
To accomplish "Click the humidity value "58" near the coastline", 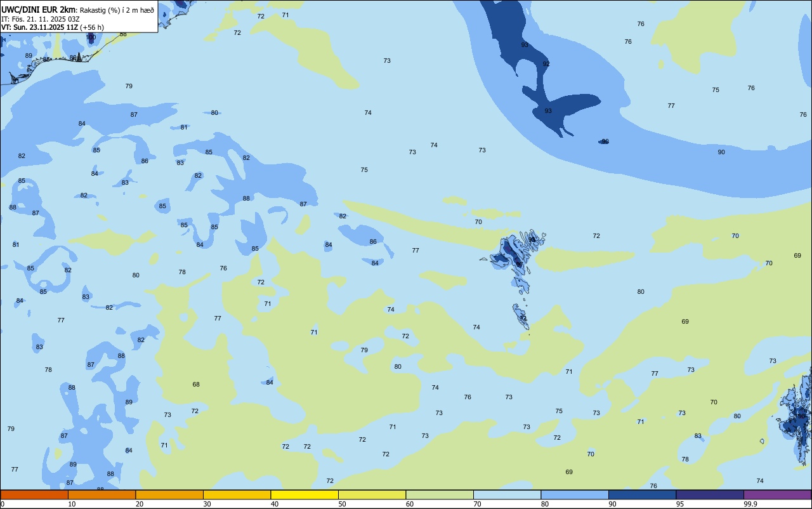I will pyautogui.click(x=123, y=34).
